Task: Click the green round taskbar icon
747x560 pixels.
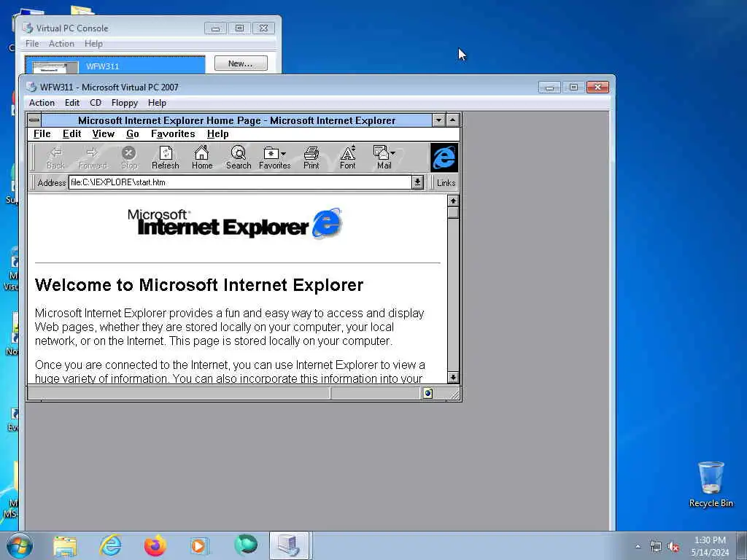Action: click(246, 545)
